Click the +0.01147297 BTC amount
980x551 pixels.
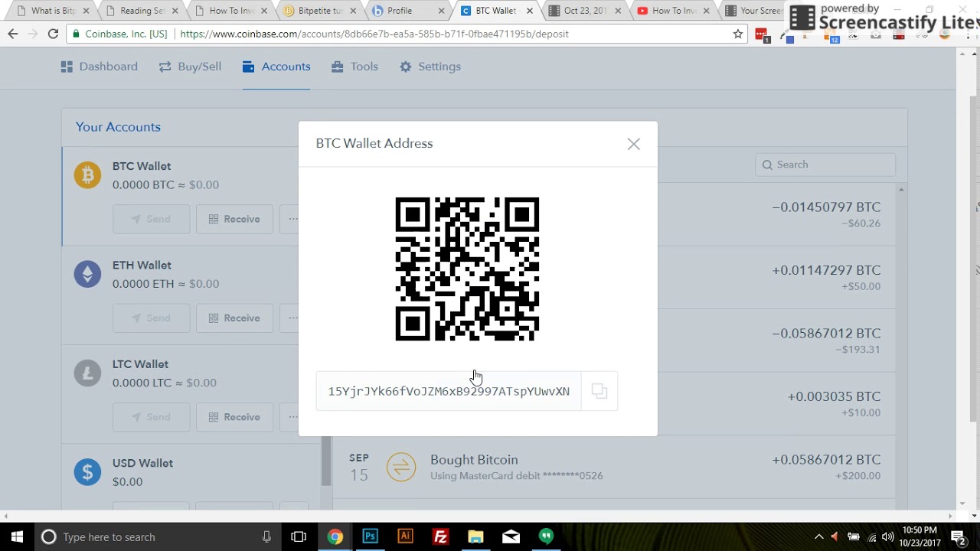click(826, 270)
